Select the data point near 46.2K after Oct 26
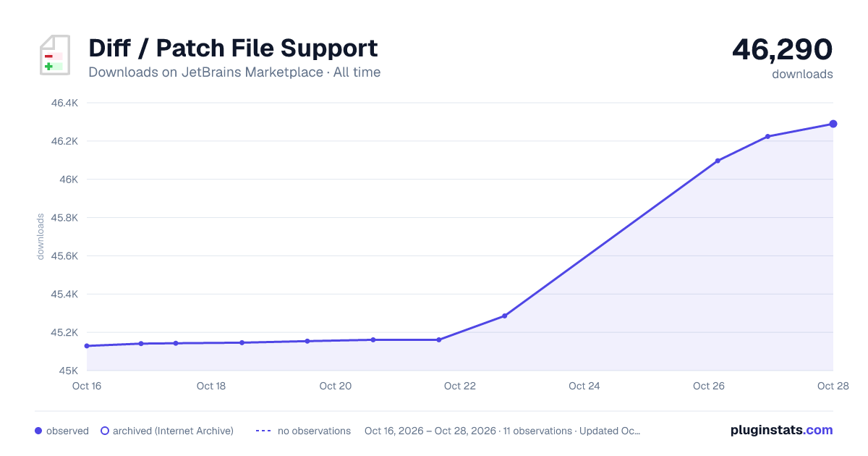 click(767, 136)
